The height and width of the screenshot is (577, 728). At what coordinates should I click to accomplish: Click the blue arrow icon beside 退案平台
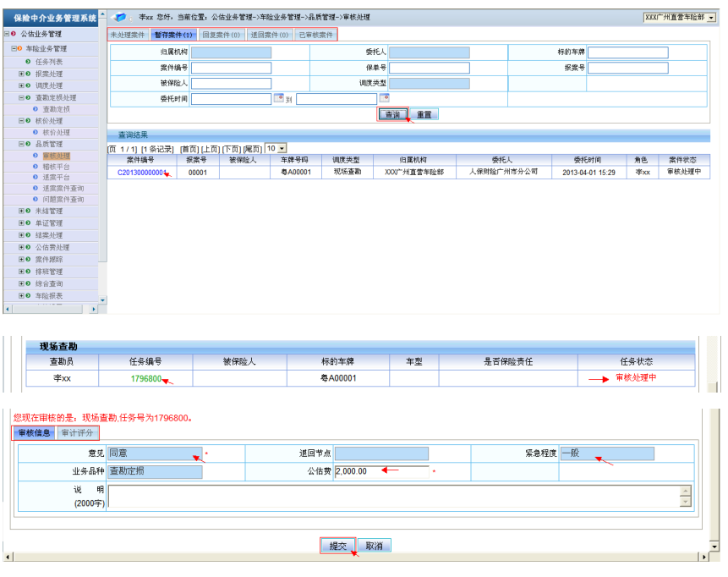(36, 177)
